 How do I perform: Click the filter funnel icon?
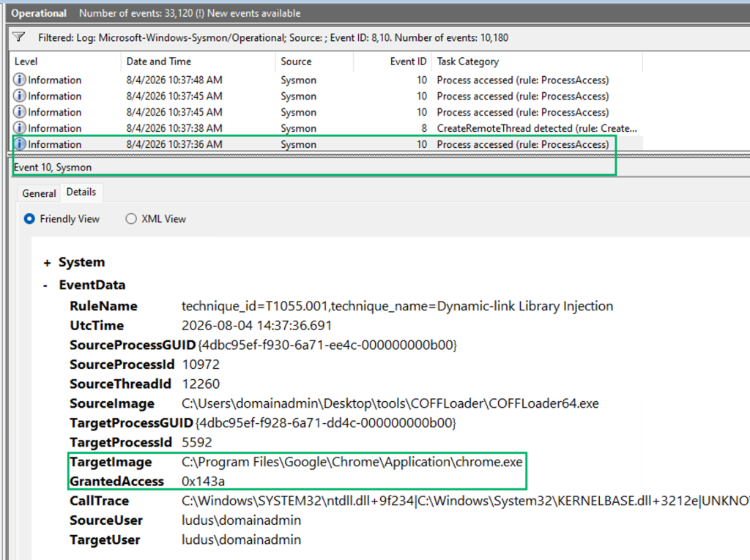click(18, 37)
